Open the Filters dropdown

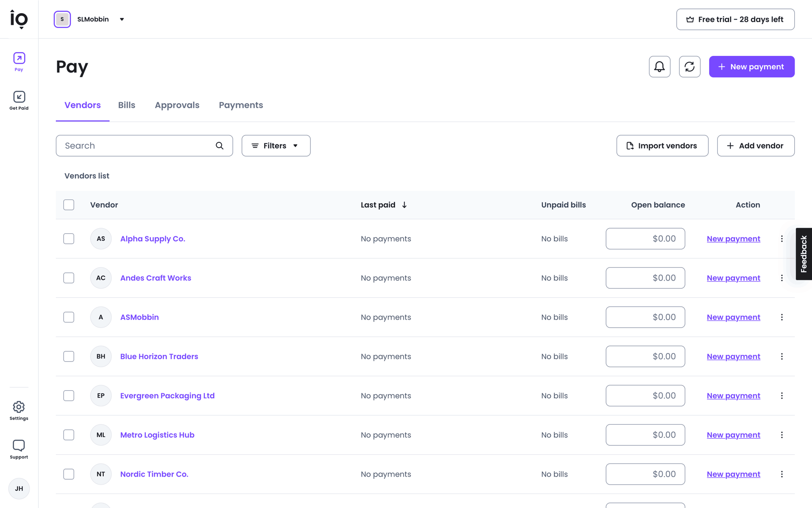276,146
